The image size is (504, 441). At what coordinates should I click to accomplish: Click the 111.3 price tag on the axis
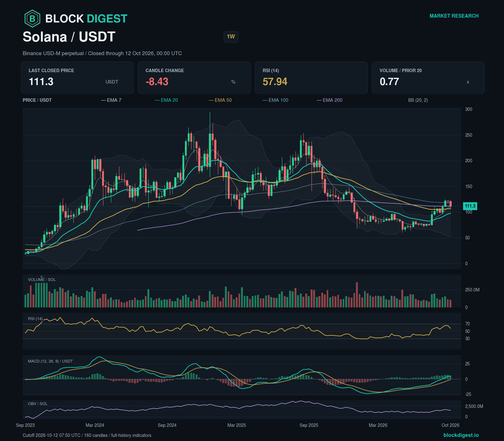coord(470,206)
